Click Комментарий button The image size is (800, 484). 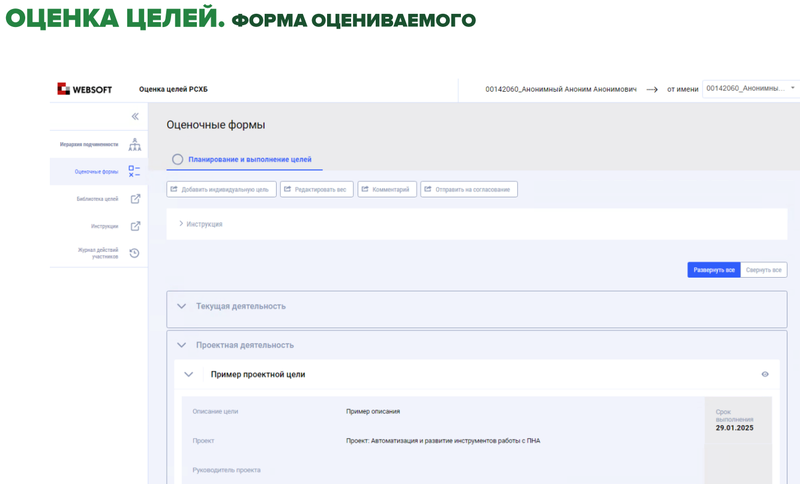tap(387, 189)
